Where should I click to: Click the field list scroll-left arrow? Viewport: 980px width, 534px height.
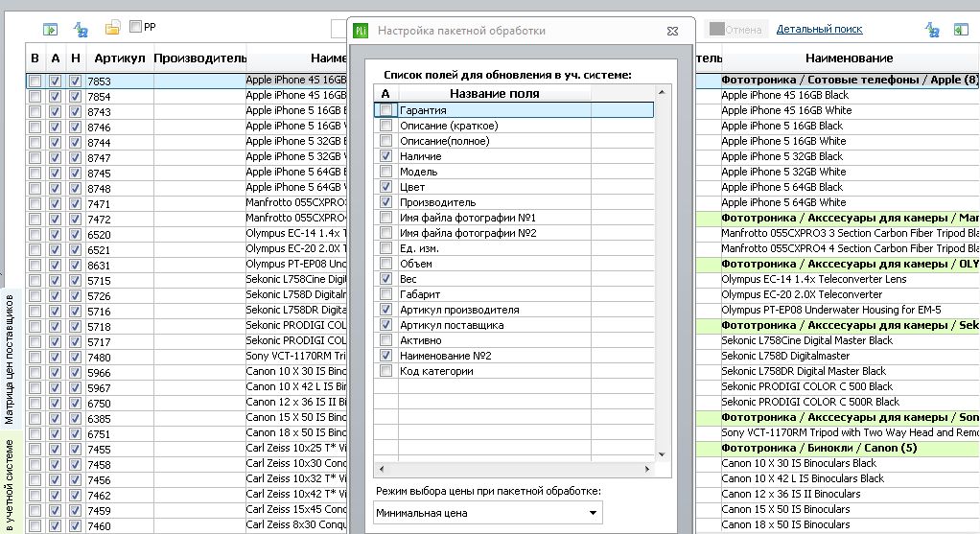(382, 469)
